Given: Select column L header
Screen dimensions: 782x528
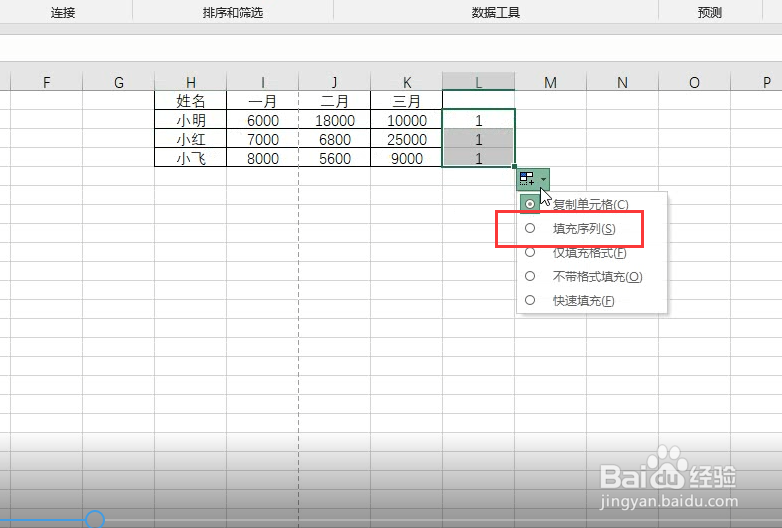Looking at the screenshot, I should tap(478, 82).
